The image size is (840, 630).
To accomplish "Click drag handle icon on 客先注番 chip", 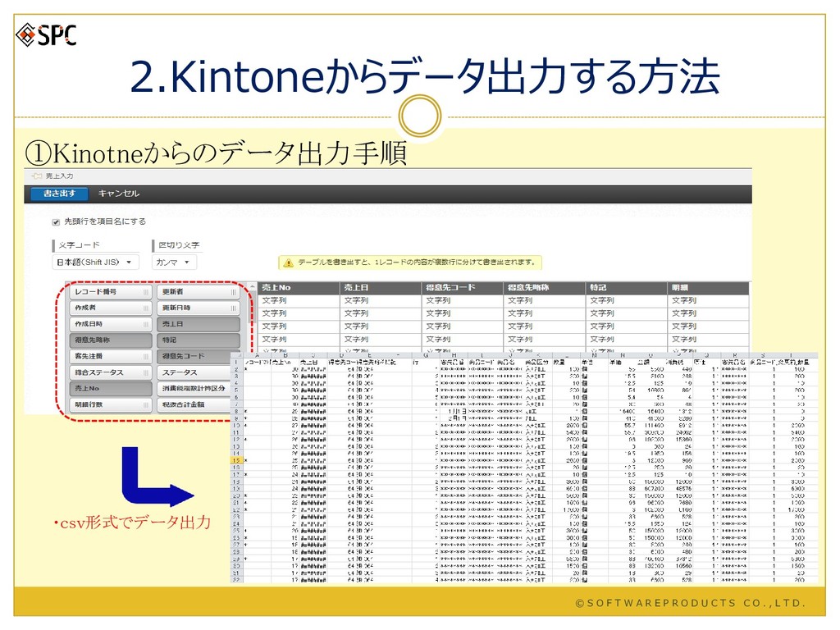I will coord(146,356).
